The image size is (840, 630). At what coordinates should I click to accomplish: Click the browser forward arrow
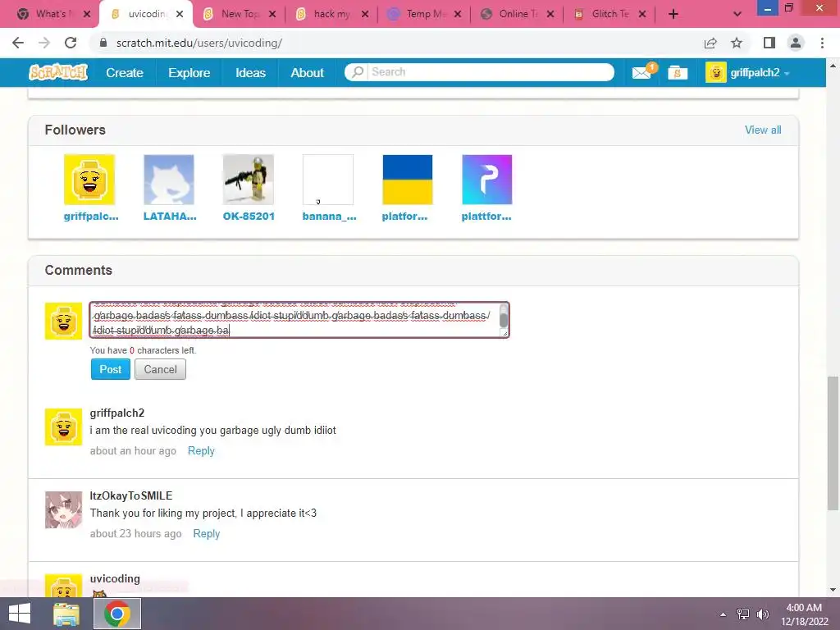pos(44,43)
